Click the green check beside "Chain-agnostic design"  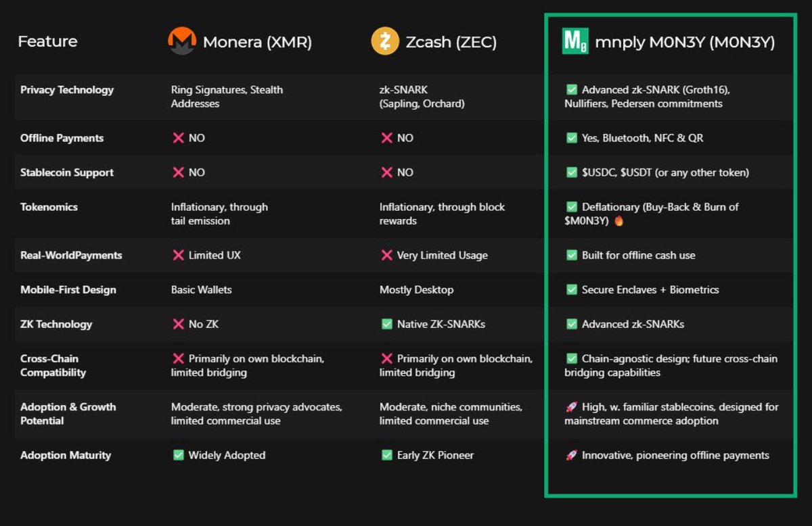pos(572,358)
